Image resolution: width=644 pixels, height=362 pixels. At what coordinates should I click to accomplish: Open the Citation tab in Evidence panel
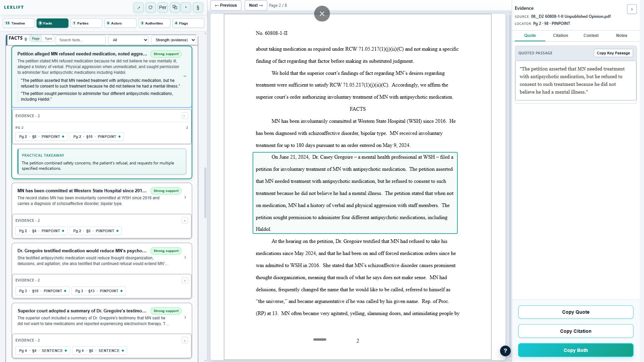pos(560,36)
